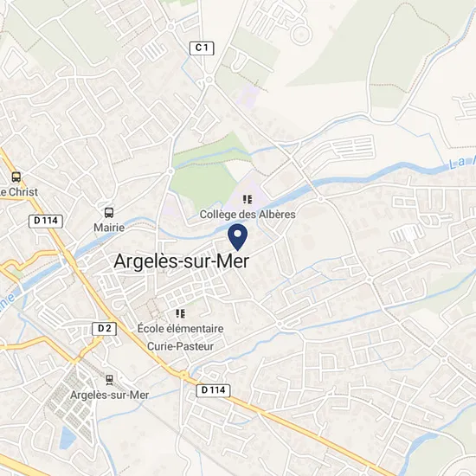
Task: Click the Mairie bus stop icon
Action: point(109,213)
